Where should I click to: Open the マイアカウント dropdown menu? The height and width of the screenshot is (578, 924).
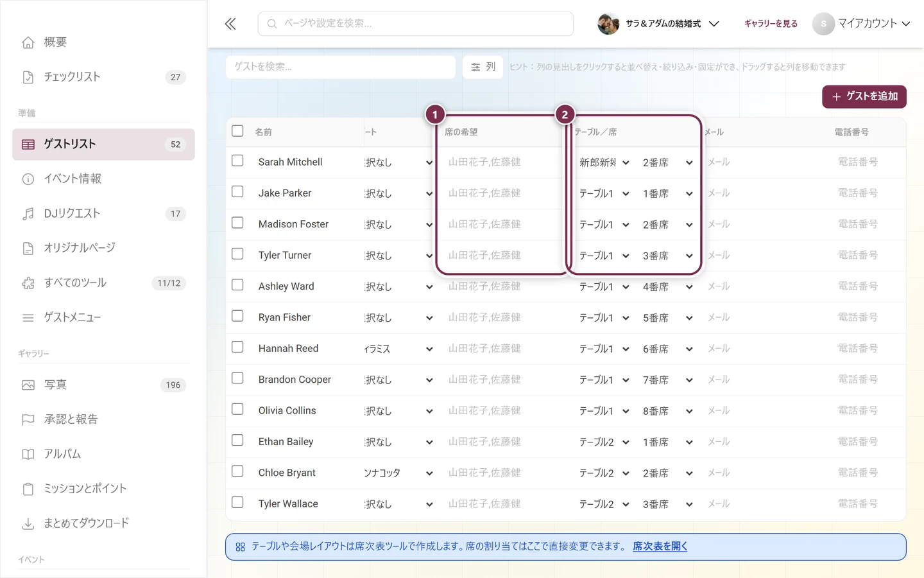click(x=862, y=24)
